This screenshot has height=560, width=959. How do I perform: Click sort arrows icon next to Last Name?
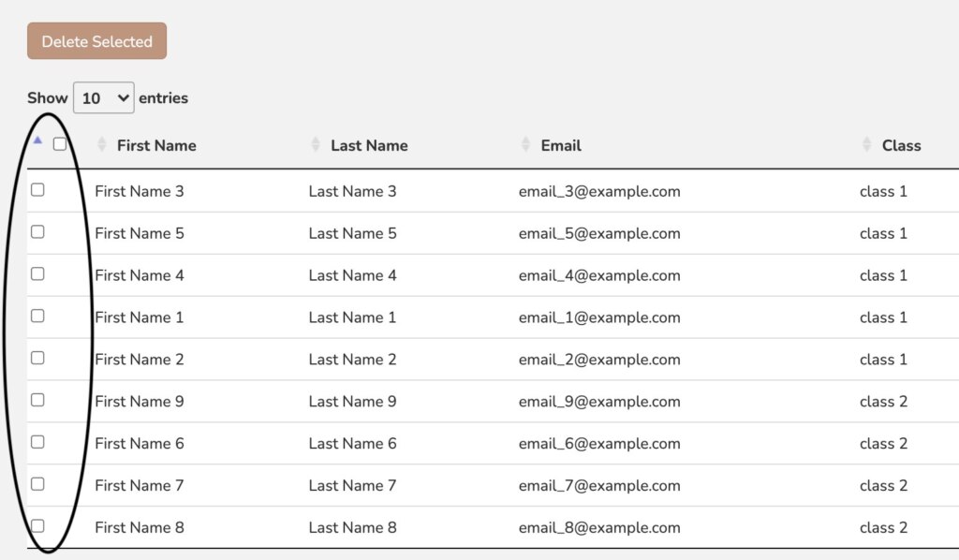[316, 145]
